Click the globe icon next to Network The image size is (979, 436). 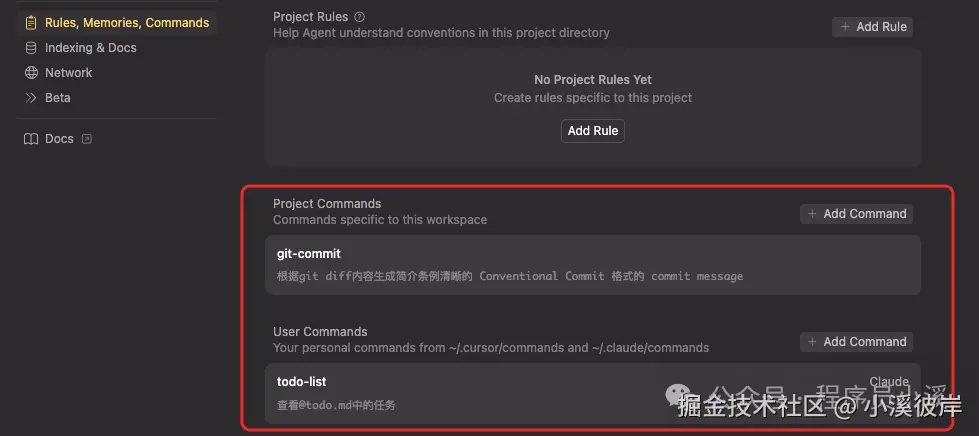pos(31,73)
